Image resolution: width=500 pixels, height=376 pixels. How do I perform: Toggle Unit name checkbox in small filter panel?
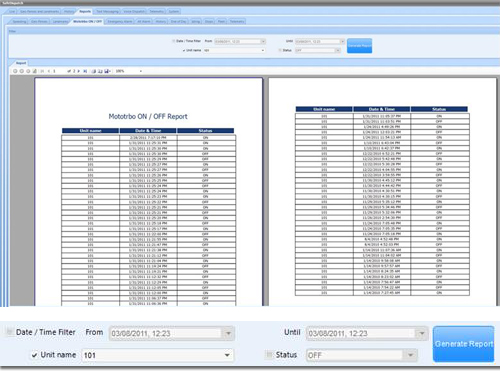coord(184,50)
